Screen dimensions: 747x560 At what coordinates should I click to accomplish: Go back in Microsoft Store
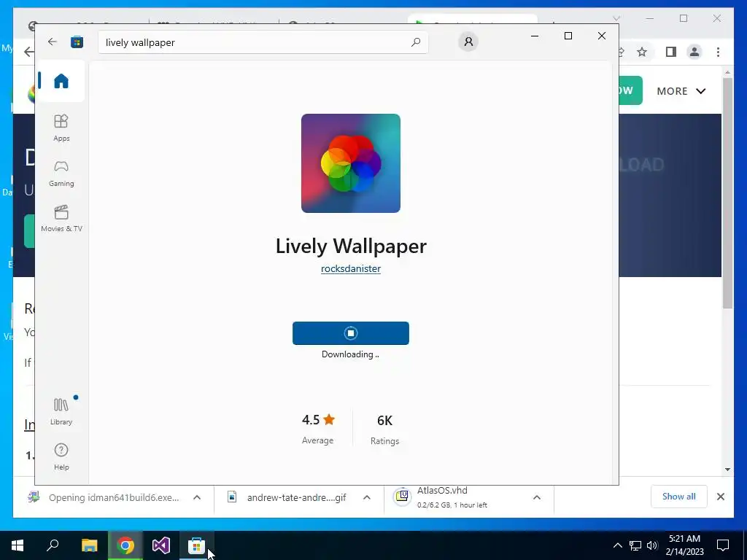click(53, 42)
